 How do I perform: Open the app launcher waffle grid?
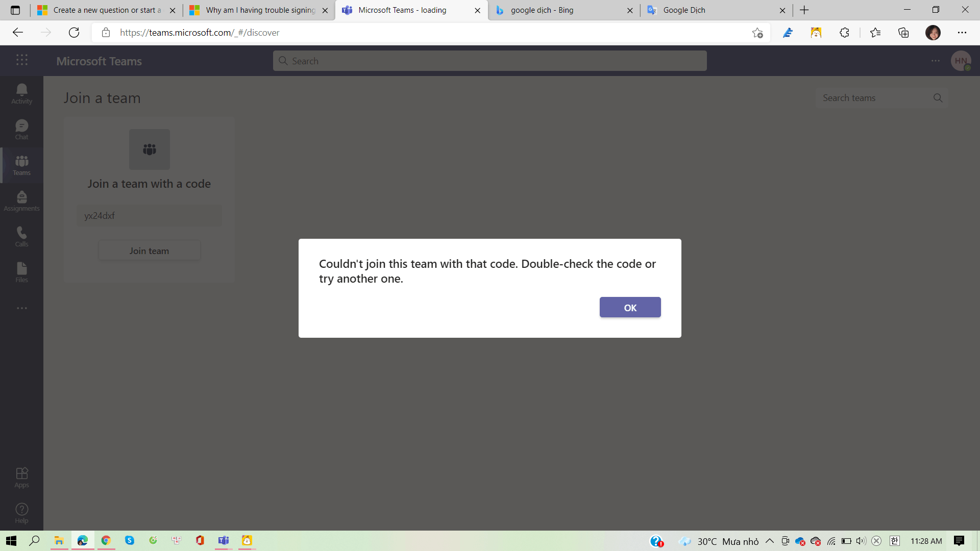tap(21, 60)
